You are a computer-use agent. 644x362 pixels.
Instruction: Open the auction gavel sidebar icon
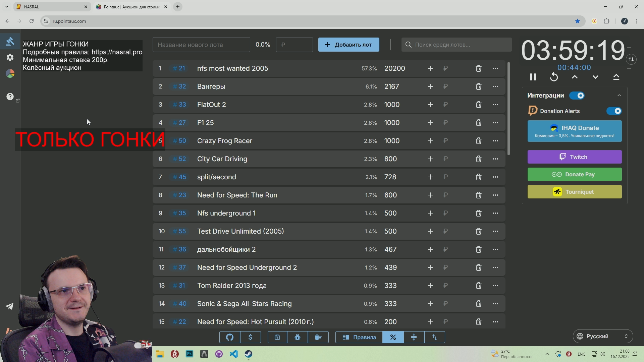click(10, 41)
